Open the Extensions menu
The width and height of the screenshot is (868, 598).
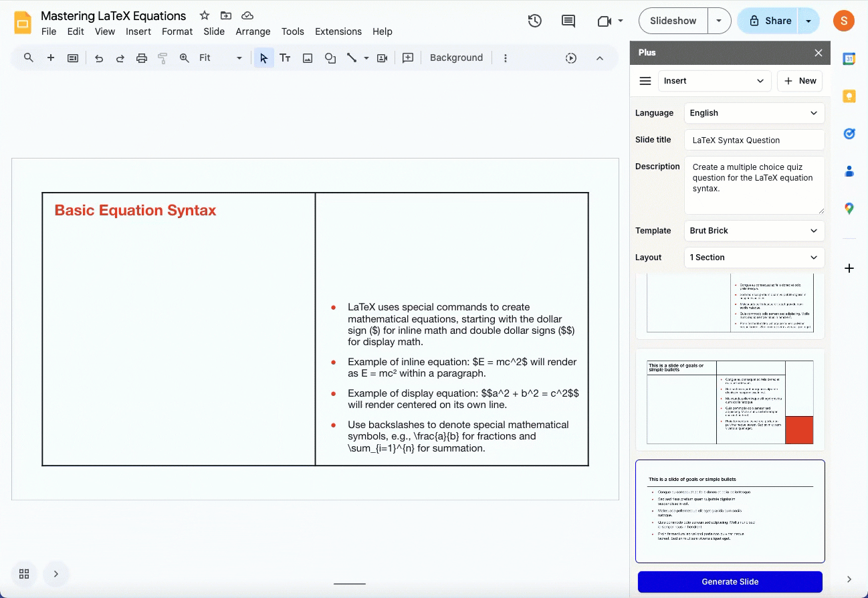(x=338, y=31)
